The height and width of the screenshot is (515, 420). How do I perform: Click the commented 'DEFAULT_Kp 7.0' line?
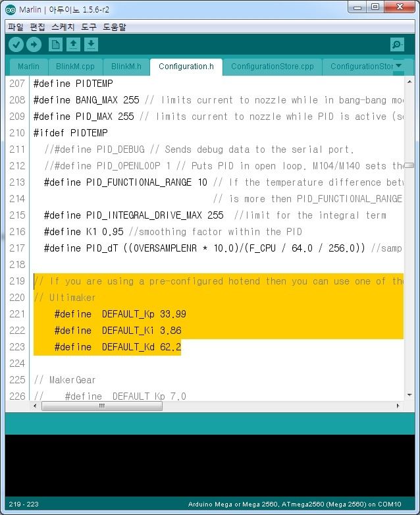tap(110, 396)
